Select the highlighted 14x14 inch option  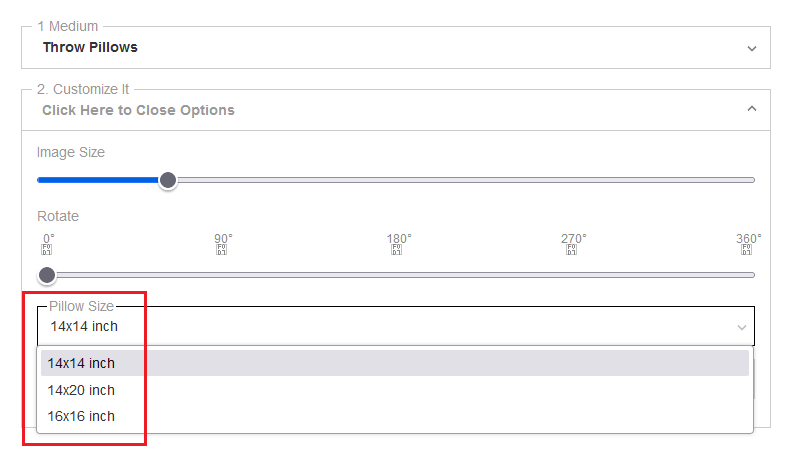(x=81, y=363)
